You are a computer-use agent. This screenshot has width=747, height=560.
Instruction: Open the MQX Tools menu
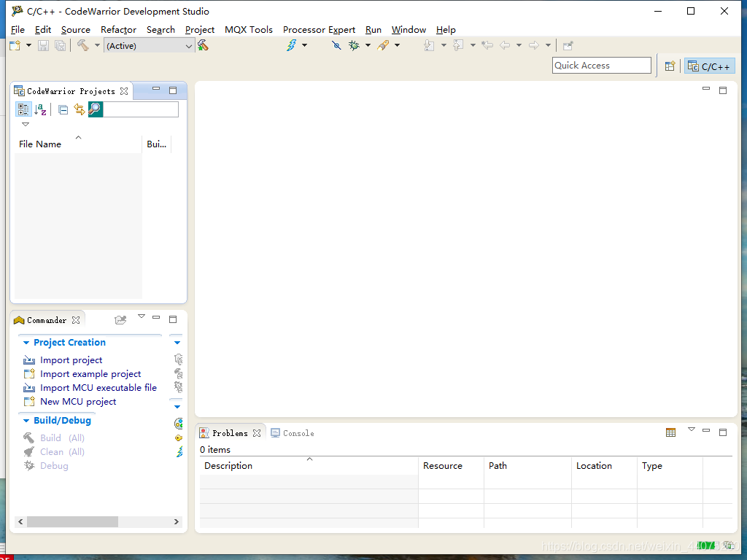click(249, 29)
